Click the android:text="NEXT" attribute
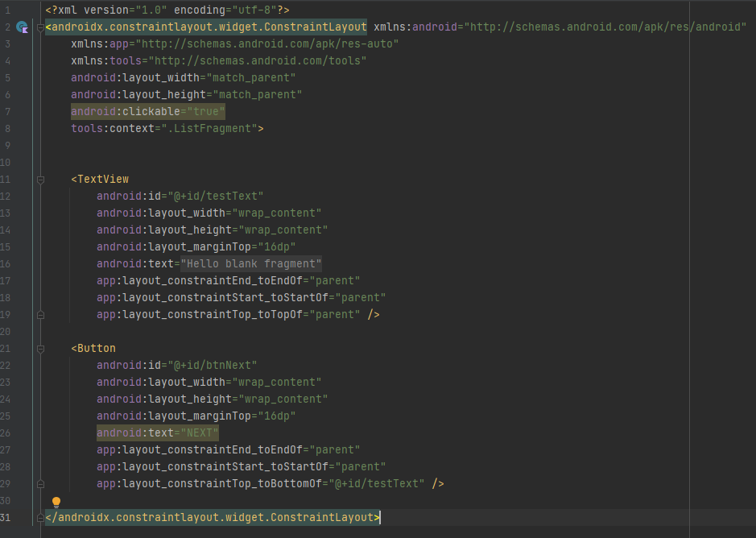Screen dimensions: 756x538 pyautogui.click(x=158, y=432)
